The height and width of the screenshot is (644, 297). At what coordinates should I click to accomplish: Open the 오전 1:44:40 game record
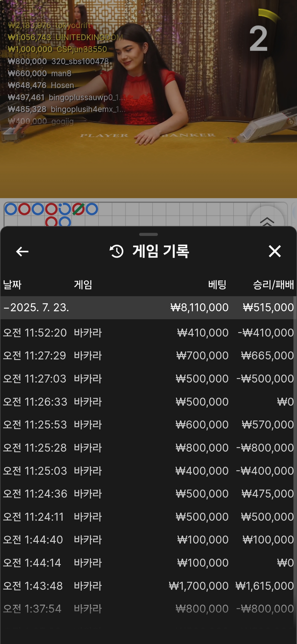pos(148,540)
